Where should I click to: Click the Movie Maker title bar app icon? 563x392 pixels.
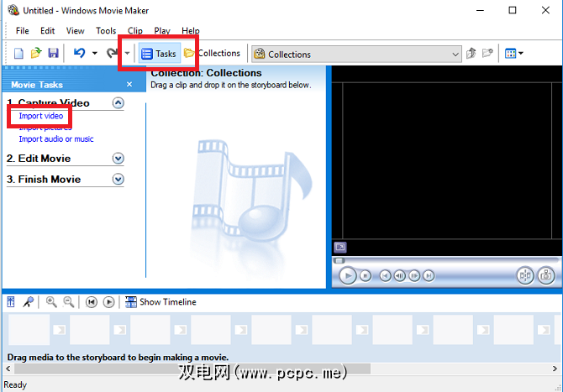pos(13,10)
